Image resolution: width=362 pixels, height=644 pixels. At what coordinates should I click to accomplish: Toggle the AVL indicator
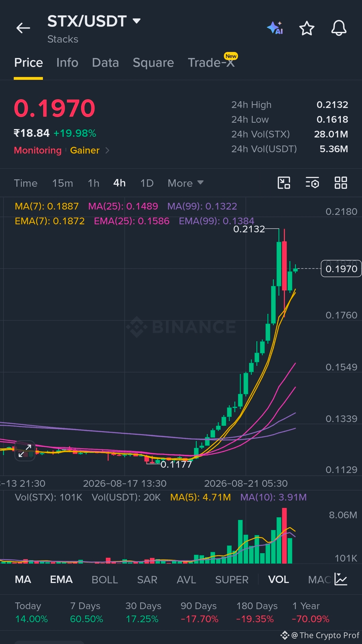(186, 579)
